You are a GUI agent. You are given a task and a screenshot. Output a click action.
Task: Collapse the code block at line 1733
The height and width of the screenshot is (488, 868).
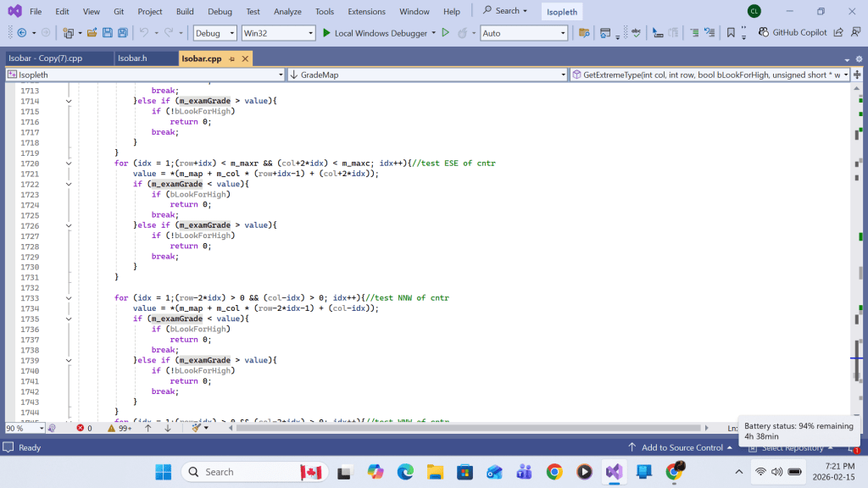tap(69, 298)
